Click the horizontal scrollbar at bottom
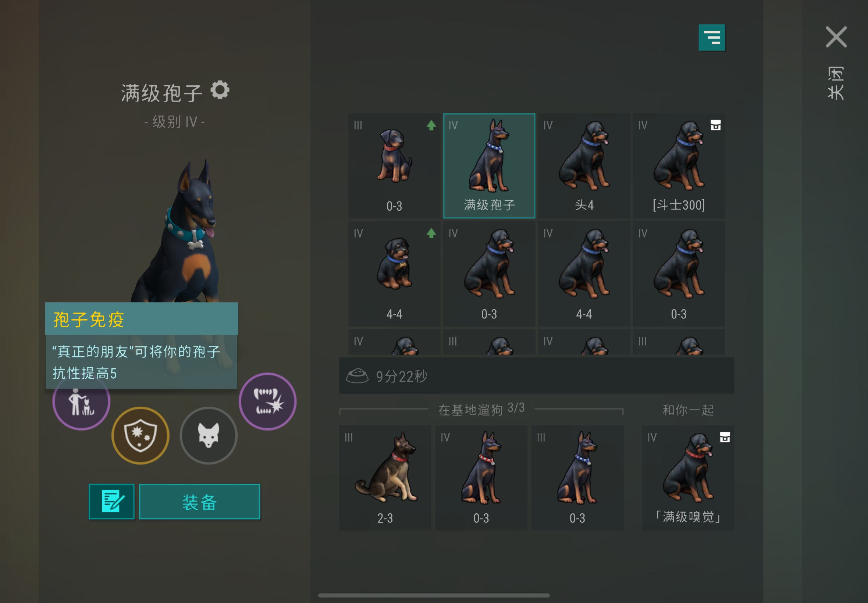Screen dimensions: 868x603 (x=434, y=595)
